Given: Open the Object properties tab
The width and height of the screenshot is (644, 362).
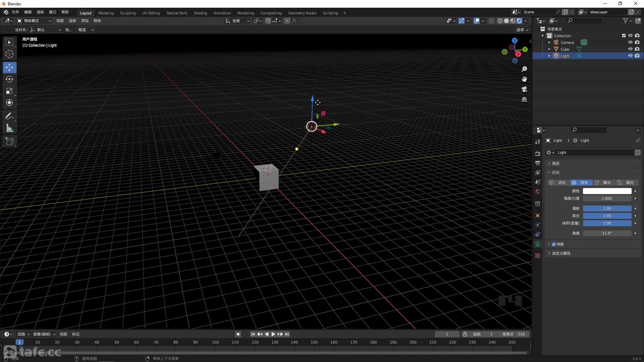Looking at the screenshot, I should tap(538, 216).
